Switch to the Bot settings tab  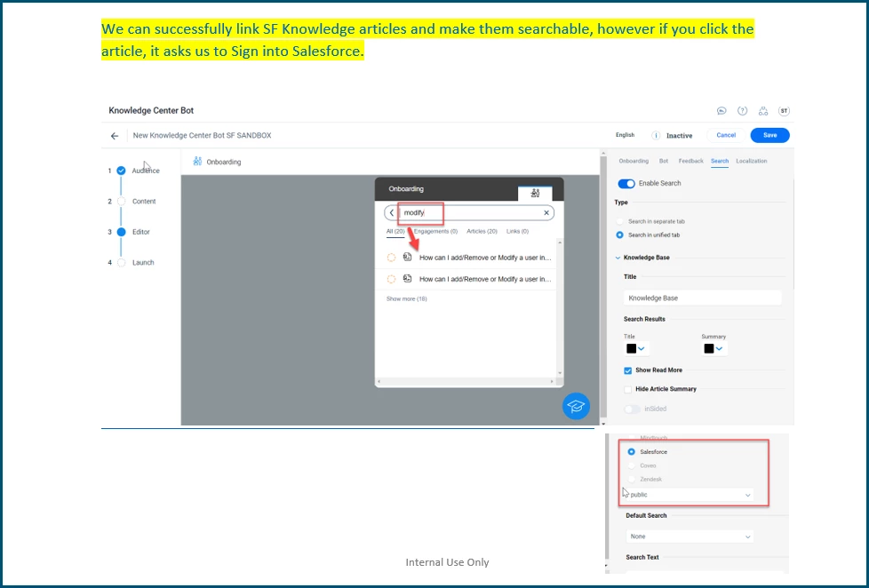coord(664,161)
